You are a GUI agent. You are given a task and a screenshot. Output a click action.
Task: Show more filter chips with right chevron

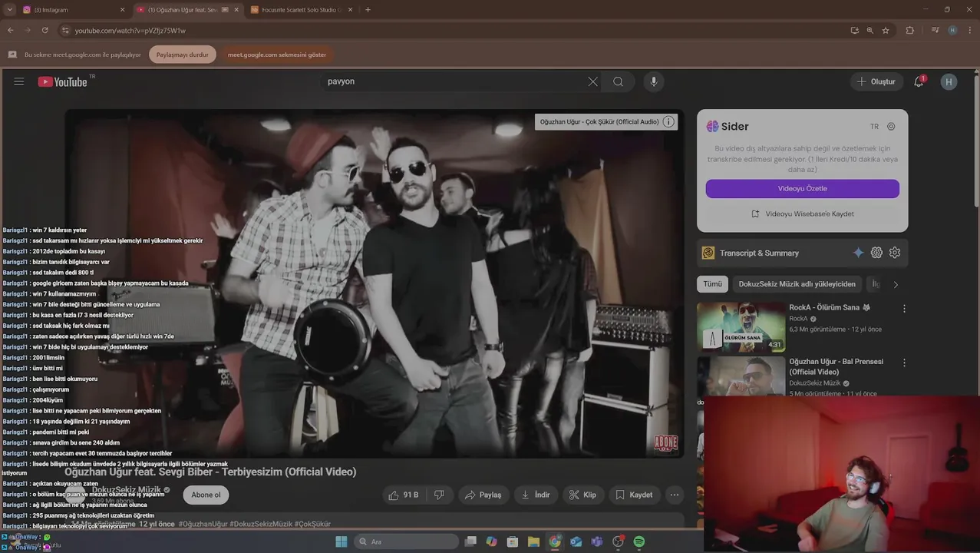[896, 284]
